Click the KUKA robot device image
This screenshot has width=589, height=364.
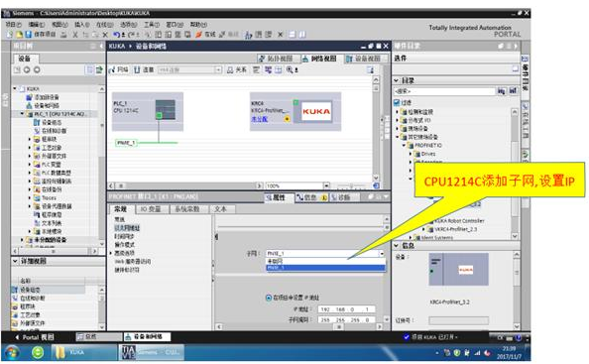316,111
